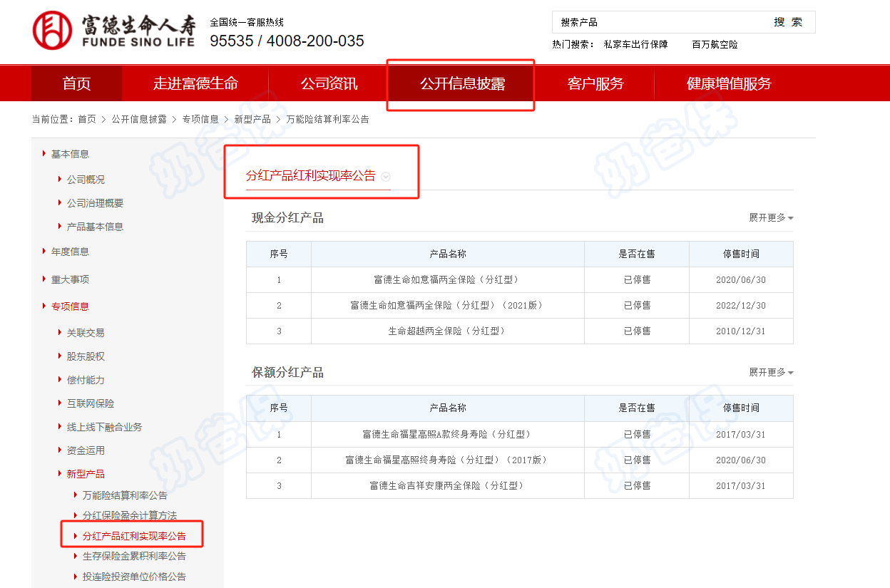
Task: Open 万能险结算利率公告 in sidebar
Action: point(125,495)
